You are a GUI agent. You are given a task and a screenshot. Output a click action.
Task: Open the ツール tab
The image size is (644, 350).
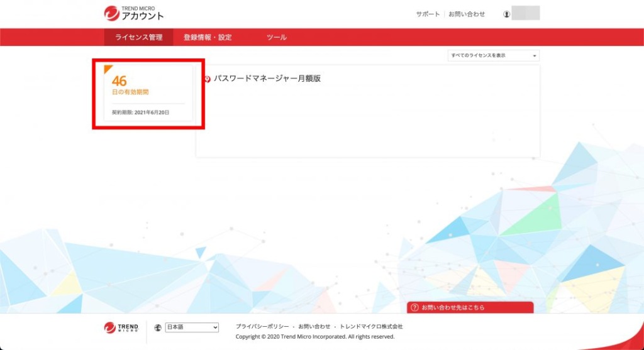click(x=277, y=37)
